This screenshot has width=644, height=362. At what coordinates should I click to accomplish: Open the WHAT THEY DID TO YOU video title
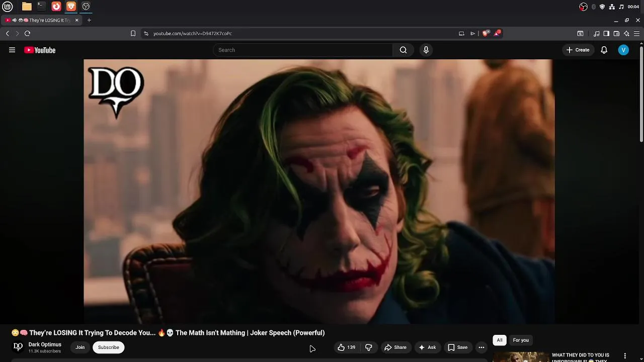(x=581, y=357)
